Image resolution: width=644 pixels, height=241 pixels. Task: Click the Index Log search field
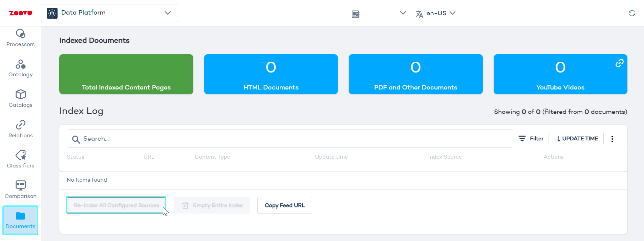(289, 139)
